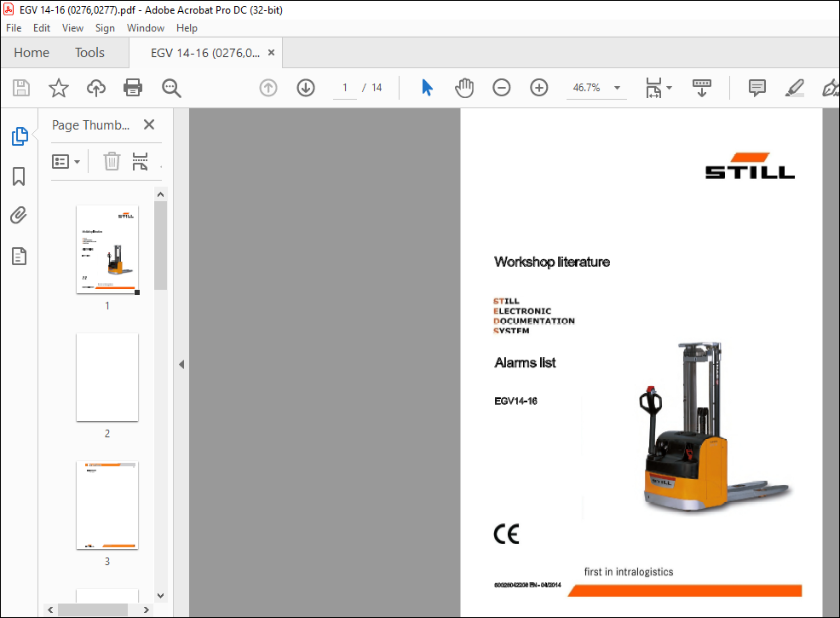Close the EGV 14-16 document tab

(x=271, y=53)
